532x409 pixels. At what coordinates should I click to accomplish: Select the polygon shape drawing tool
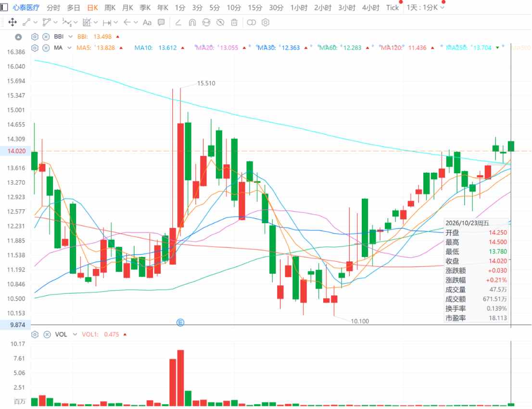[x=47, y=23]
